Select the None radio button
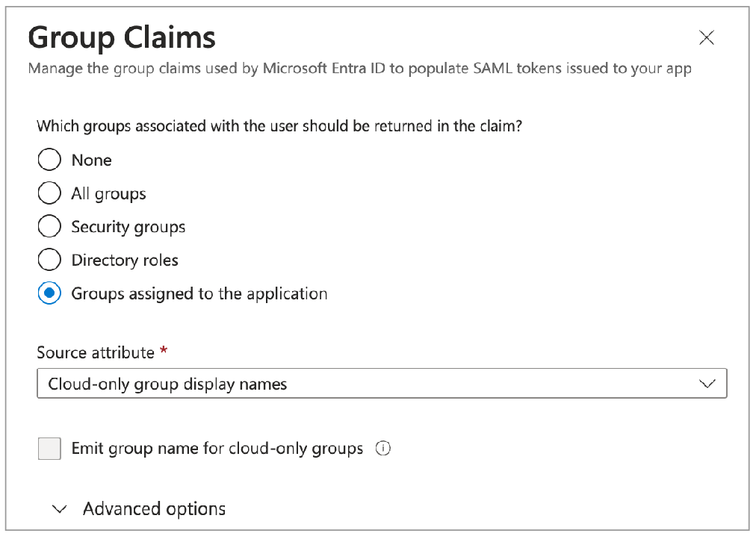The width and height of the screenshot is (756, 536). coord(49,160)
